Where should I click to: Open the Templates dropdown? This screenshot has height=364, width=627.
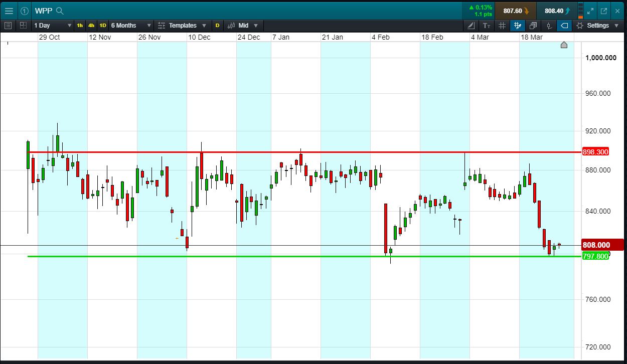(182, 25)
